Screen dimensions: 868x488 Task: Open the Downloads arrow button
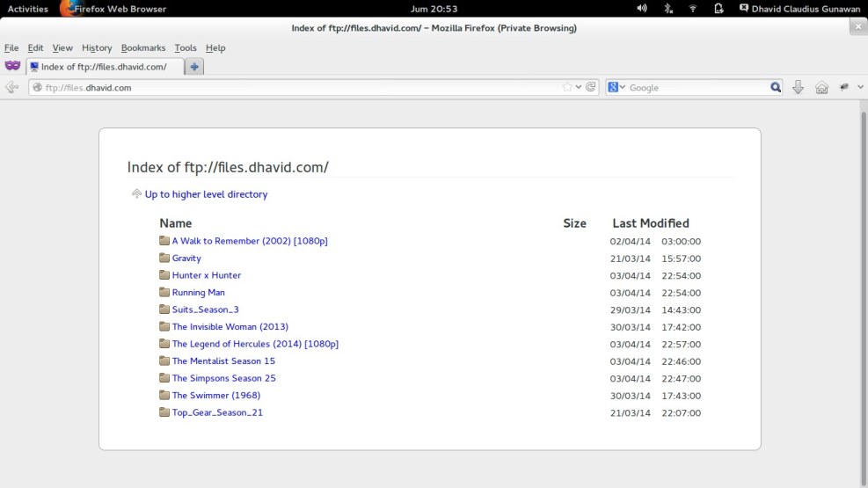(x=798, y=87)
